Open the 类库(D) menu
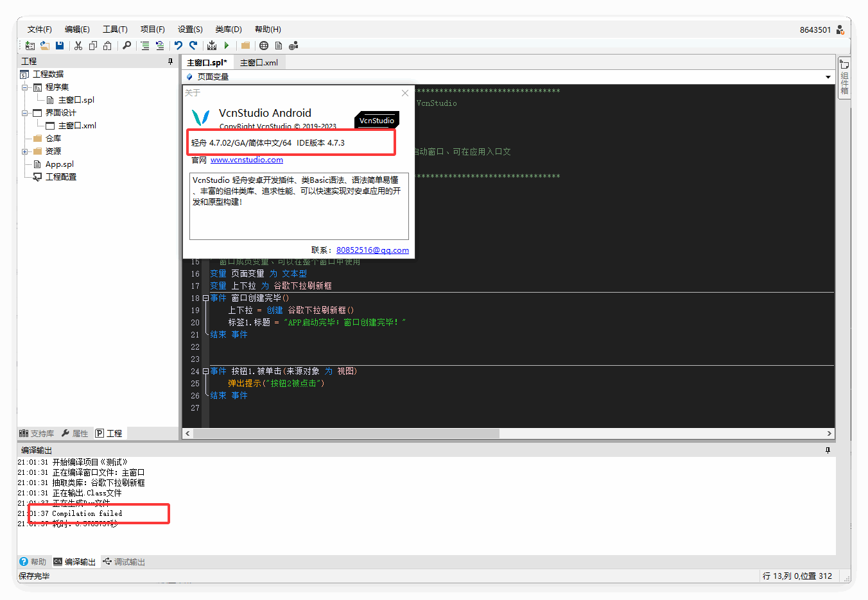The image size is (868, 600). point(229,30)
